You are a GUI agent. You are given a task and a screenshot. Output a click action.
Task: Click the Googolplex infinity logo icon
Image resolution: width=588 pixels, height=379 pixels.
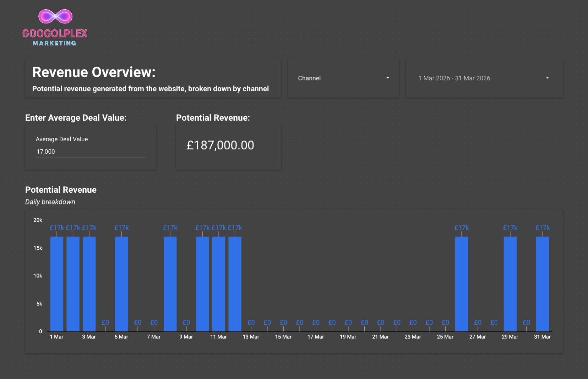(x=55, y=16)
